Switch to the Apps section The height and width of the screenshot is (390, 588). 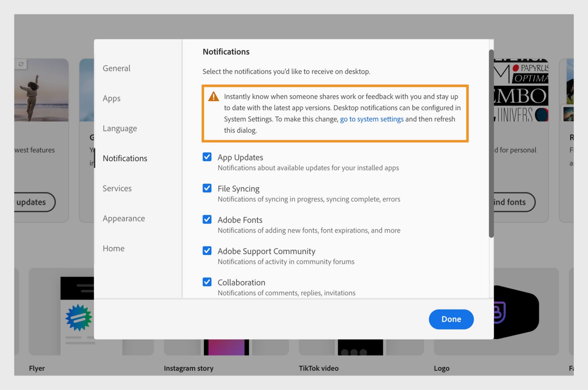[111, 98]
